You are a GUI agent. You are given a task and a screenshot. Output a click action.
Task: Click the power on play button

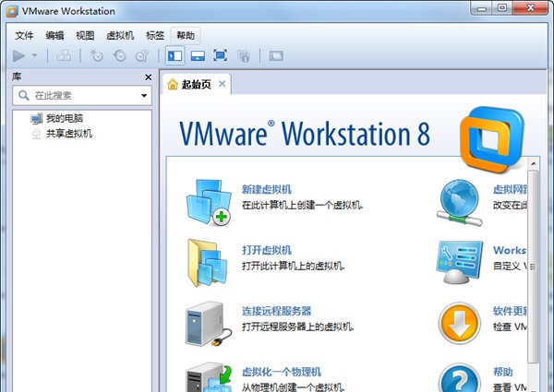[20, 55]
